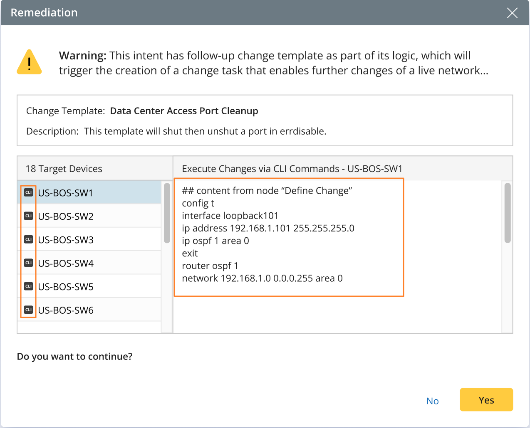530x428 pixels.
Task: Decline by clicking No
Action: 432,401
